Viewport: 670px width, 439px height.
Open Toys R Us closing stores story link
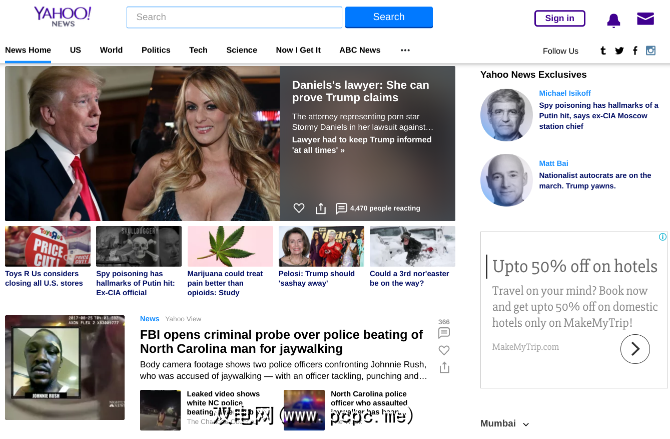click(44, 278)
